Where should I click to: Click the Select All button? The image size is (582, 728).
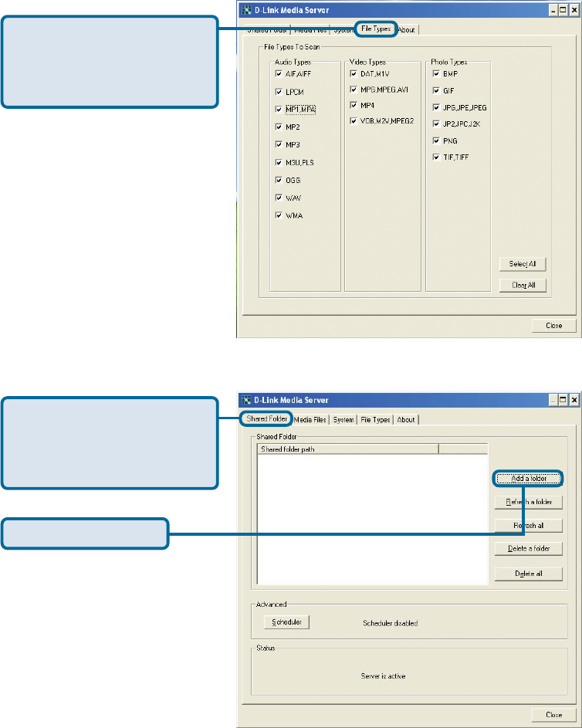(523, 264)
